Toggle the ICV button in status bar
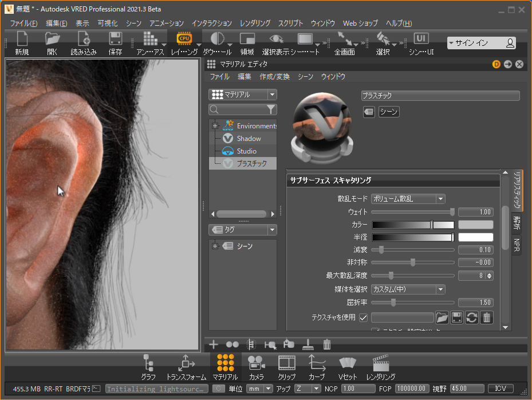This screenshot has height=400, width=532. (500, 389)
